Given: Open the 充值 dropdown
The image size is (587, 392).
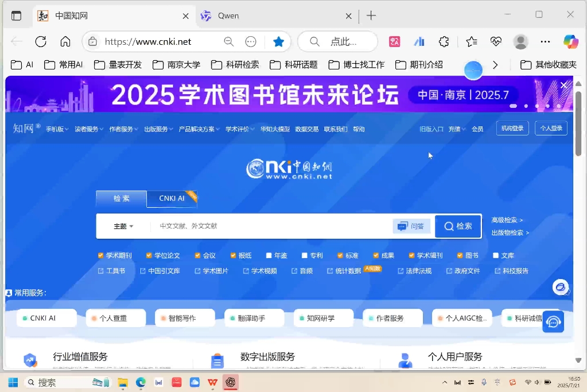Looking at the screenshot, I should (457, 129).
